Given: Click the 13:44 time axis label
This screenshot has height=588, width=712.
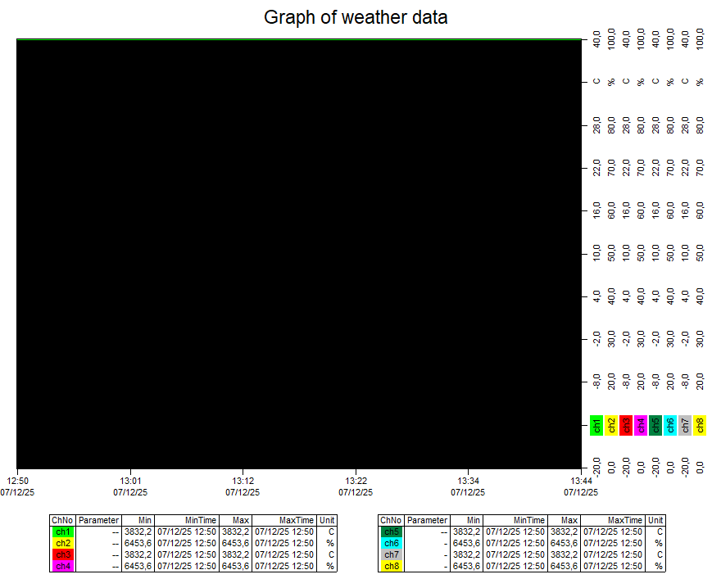Looking at the screenshot, I should coord(581,481).
